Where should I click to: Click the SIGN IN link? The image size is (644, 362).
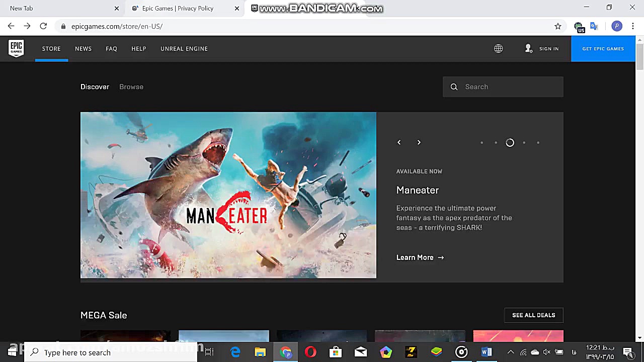tap(549, 49)
